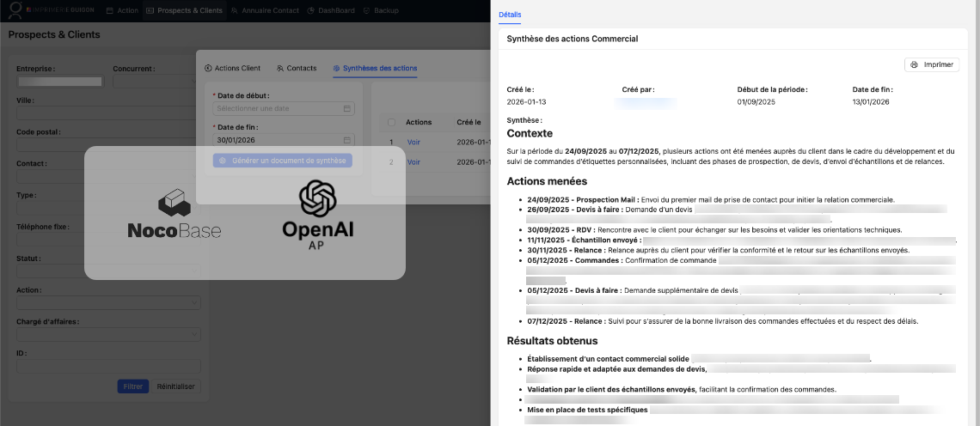Select the Synthèses des actions tab
This screenshot has height=426, width=980.
(x=375, y=68)
